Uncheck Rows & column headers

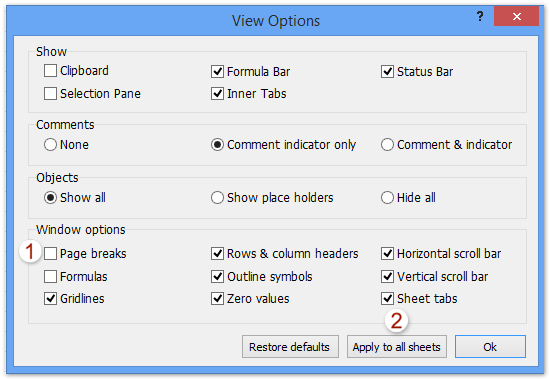coord(217,254)
